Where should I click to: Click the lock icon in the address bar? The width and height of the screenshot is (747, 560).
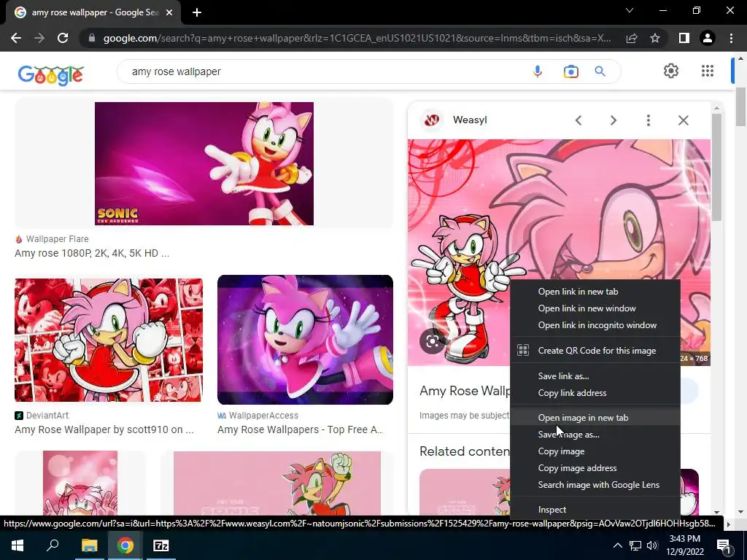point(92,38)
